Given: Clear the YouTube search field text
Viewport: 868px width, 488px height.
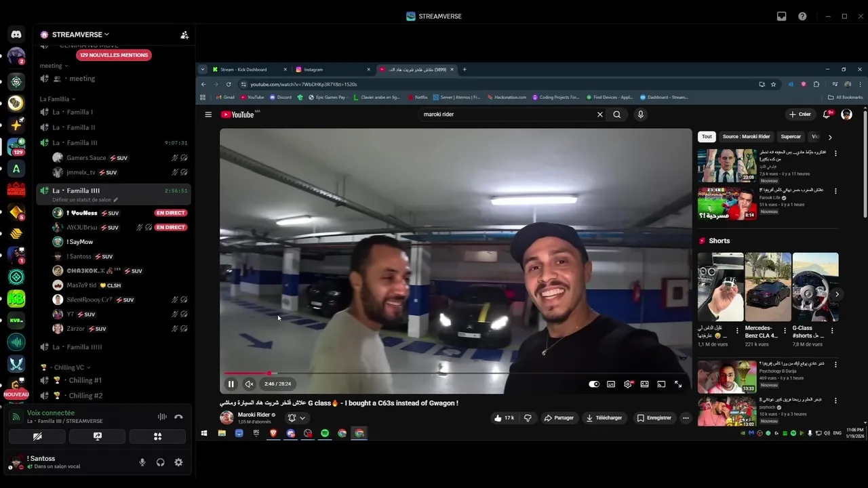Looking at the screenshot, I should pyautogui.click(x=599, y=115).
